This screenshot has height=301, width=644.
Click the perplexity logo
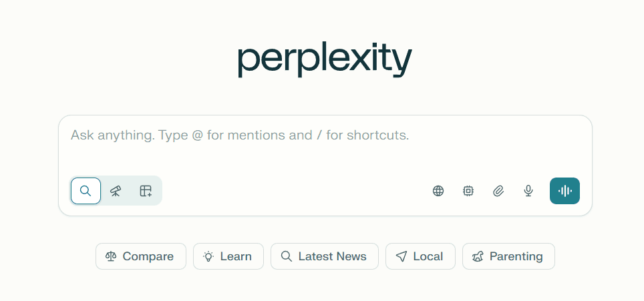click(325, 60)
